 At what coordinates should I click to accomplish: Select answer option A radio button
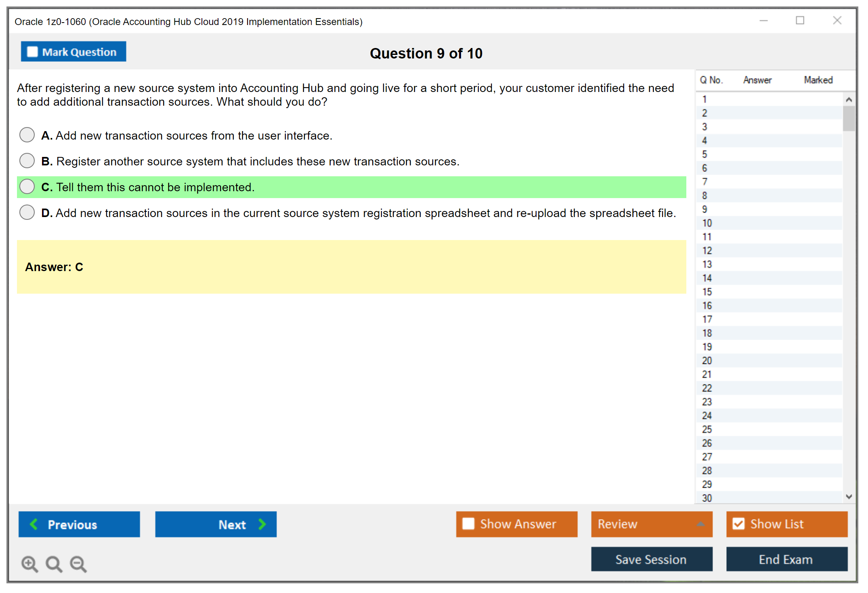point(27,135)
